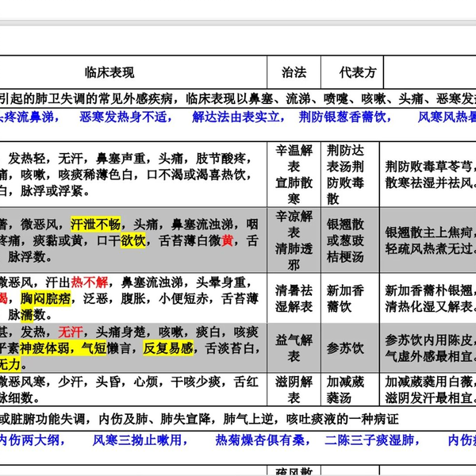Click highlighted text 反复易感

(168, 348)
